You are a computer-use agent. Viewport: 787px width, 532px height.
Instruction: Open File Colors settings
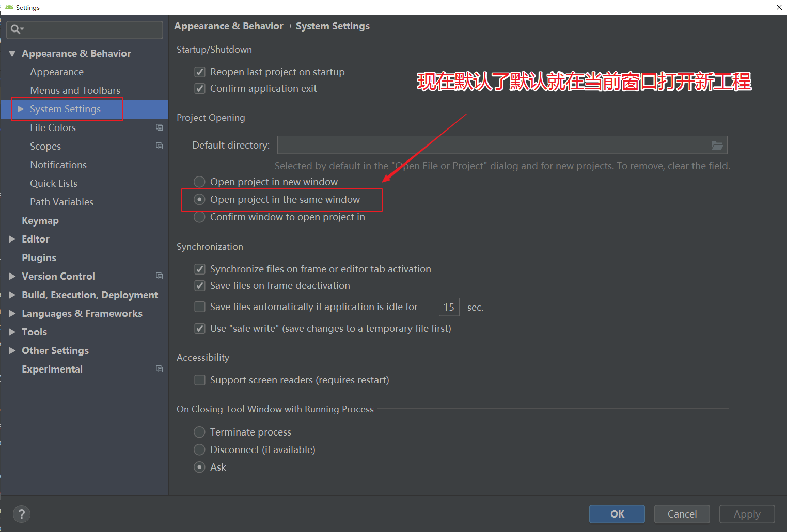click(53, 127)
